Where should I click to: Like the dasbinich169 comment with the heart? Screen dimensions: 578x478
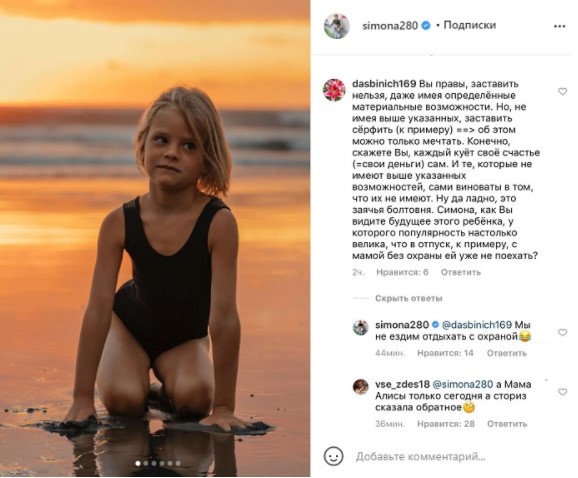(562, 91)
